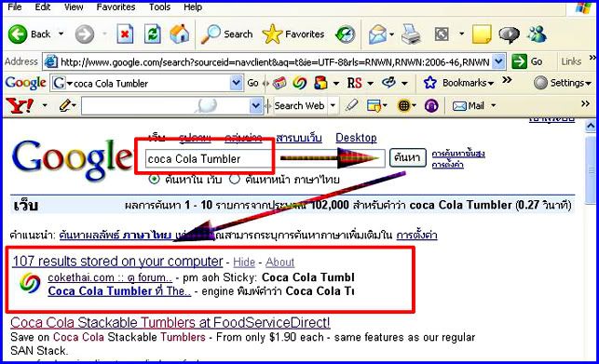Image resolution: width=599 pixels, height=364 pixels.
Task: Select the Thai pages search radio button
Action: 235,179
